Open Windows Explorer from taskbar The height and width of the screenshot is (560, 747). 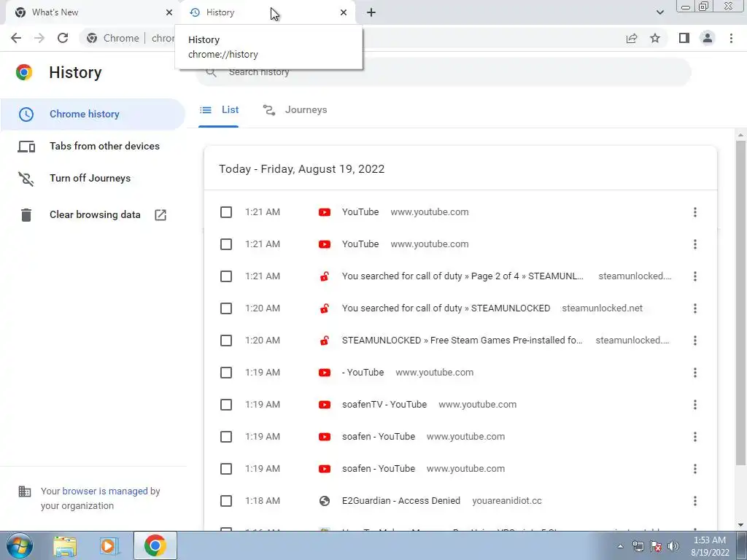click(65, 546)
